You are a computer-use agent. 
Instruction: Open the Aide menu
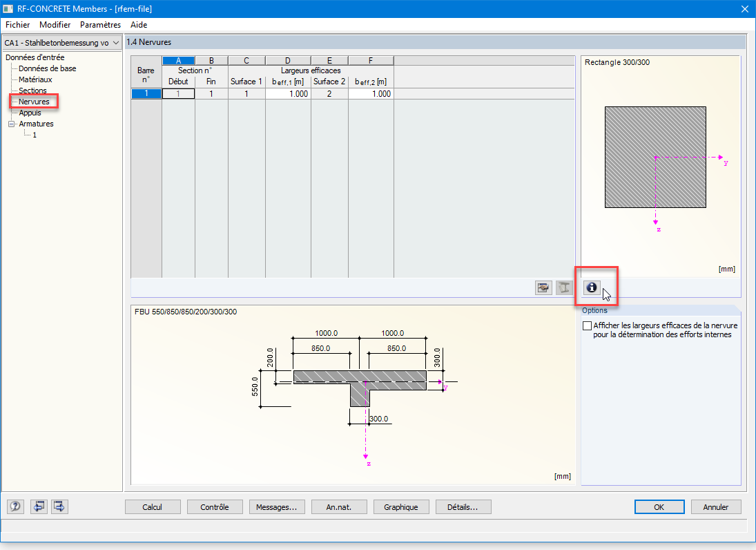tap(139, 25)
